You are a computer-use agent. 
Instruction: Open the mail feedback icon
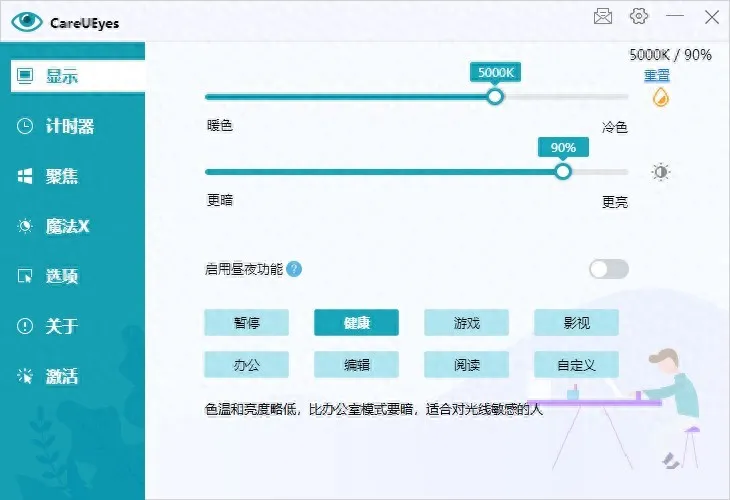click(x=603, y=16)
